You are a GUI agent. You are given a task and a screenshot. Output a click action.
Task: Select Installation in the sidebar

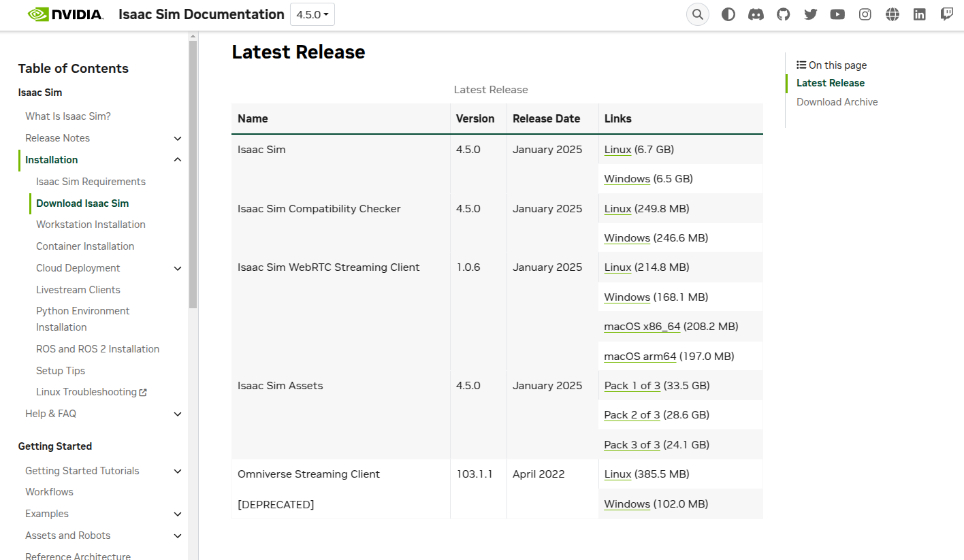(52, 160)
